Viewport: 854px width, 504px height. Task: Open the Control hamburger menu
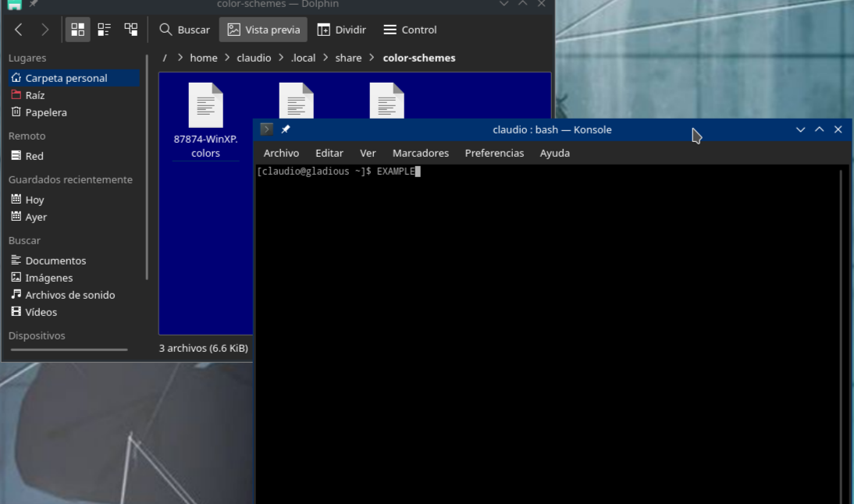pyautogui.click(x=410, y=30)
